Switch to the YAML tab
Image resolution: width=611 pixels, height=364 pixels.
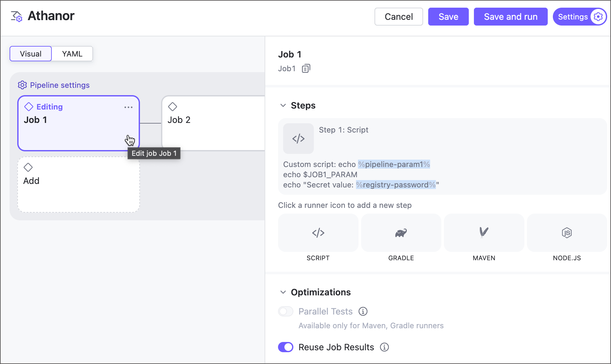pos(72,54)
